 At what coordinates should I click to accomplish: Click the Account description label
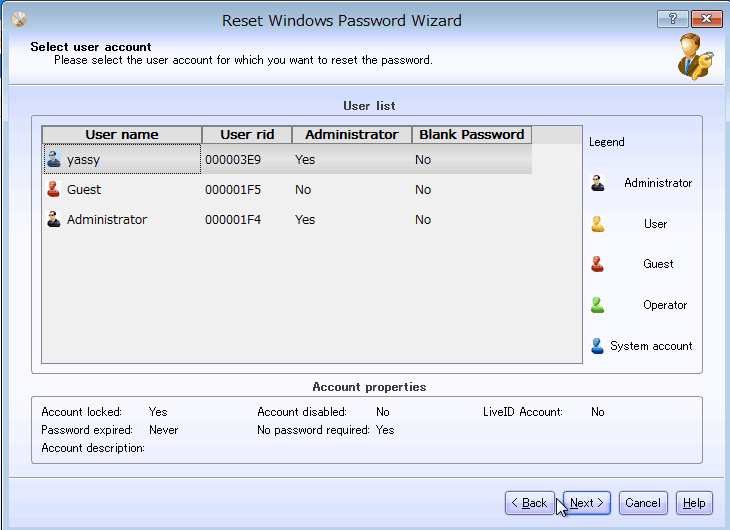[93, 448]
